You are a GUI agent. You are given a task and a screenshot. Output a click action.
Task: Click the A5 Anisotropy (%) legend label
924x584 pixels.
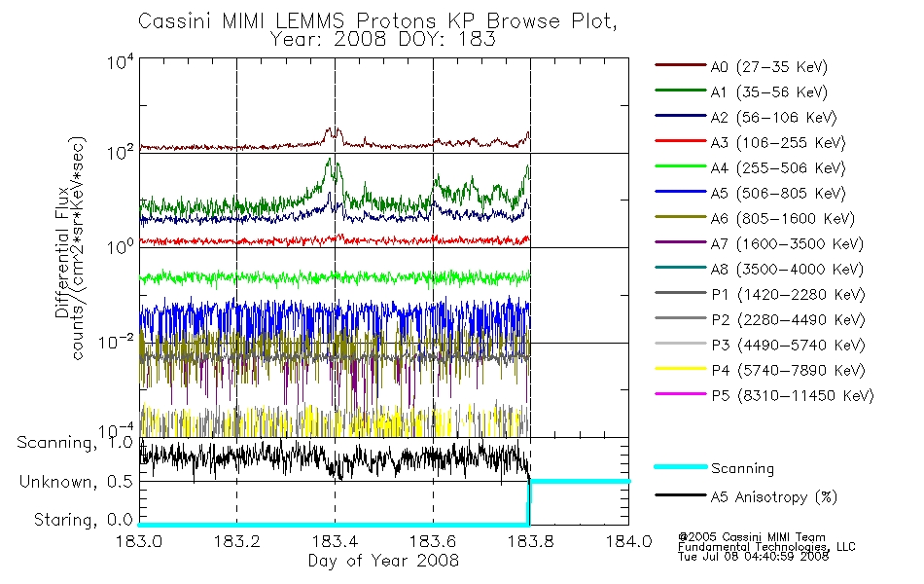(773, 497)
